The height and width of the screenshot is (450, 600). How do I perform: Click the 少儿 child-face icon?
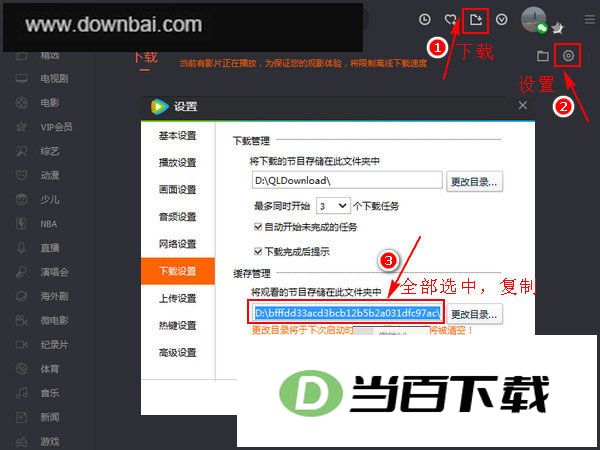[21, 200]
